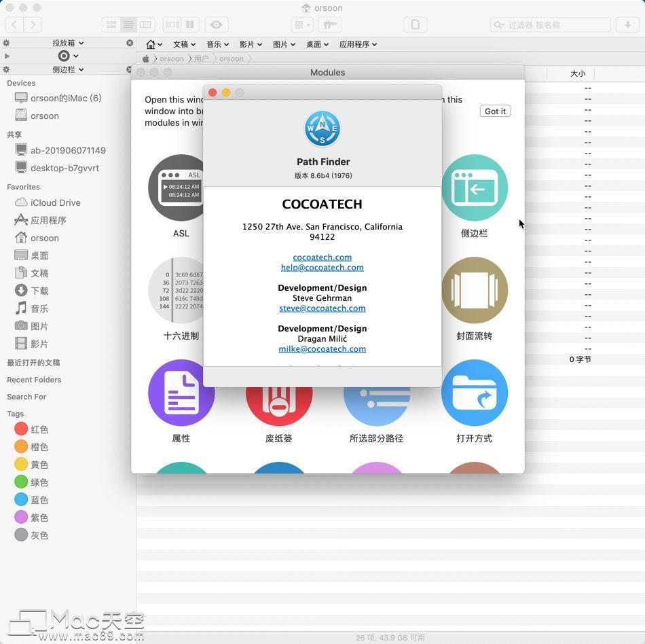645x644 pixels.
Task: Open the 投放箱 panel gear settings
Action: click(x=7, y=43)
